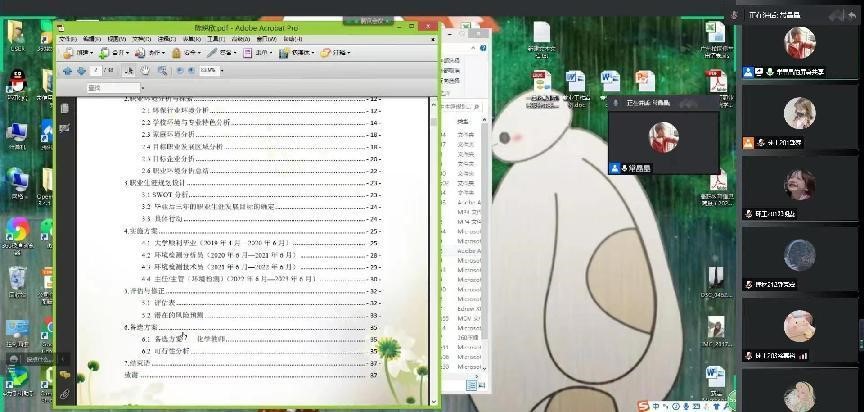Click the next page arrow in Acrobat

point(81,71)
